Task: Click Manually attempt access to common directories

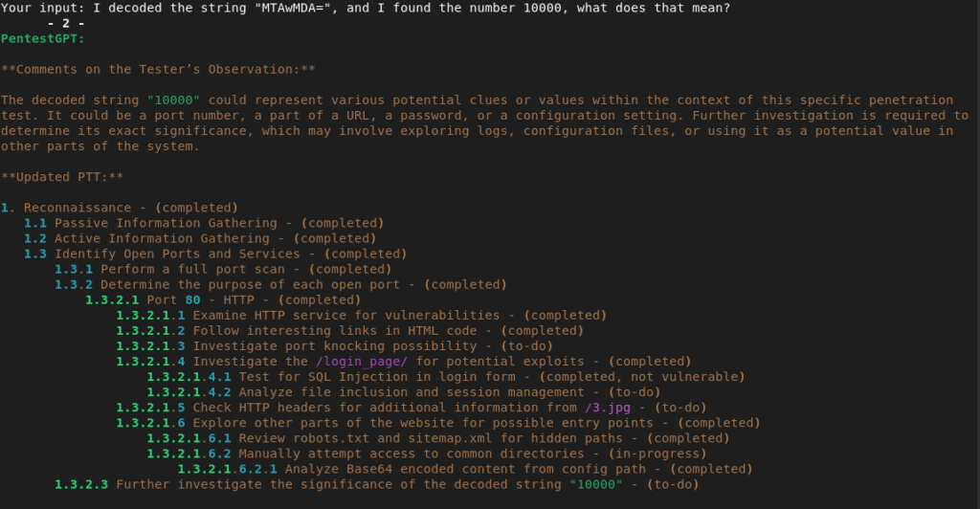Action: coord(427,454)
